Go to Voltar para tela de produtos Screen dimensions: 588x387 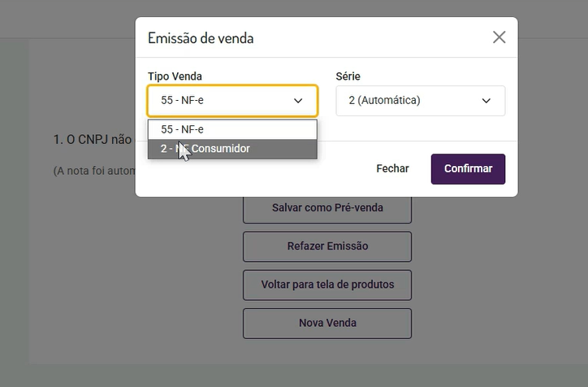click(x=327, y=285)
